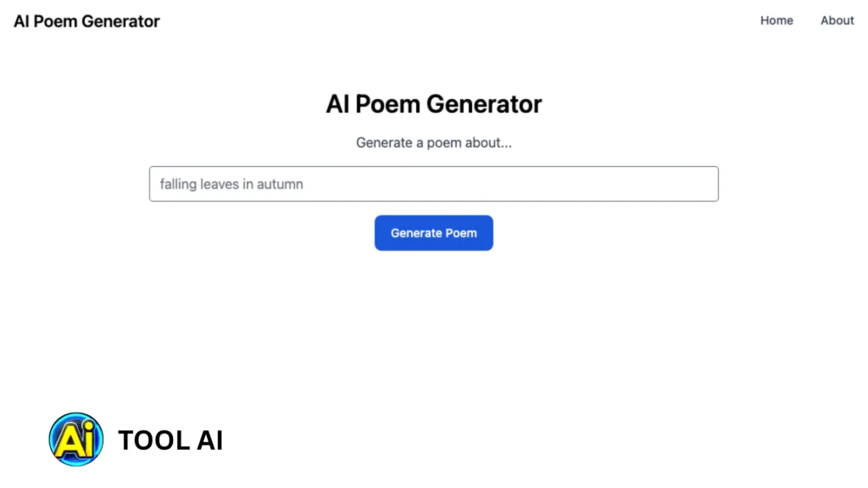This screenshot has width=868, height=488.
Task: Click "AI" at the start of the header brand
Action: click(x=23, y=21)
